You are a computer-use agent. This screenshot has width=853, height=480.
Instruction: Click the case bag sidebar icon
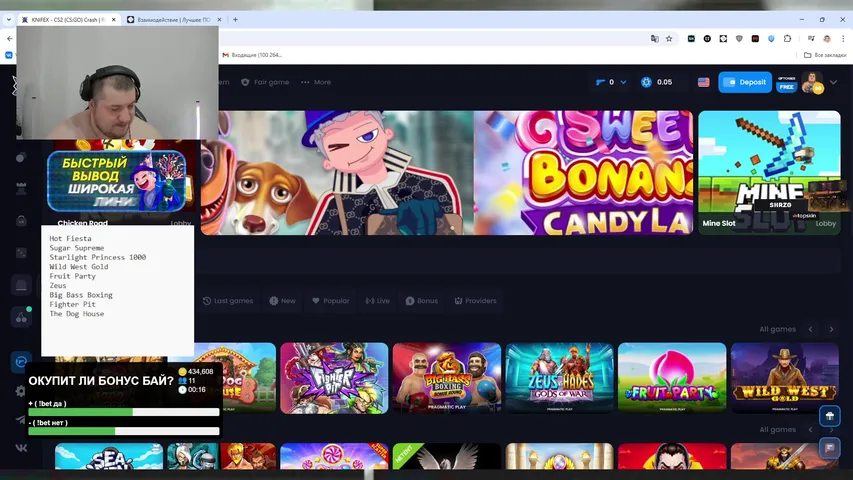click(x=21, y=220)
